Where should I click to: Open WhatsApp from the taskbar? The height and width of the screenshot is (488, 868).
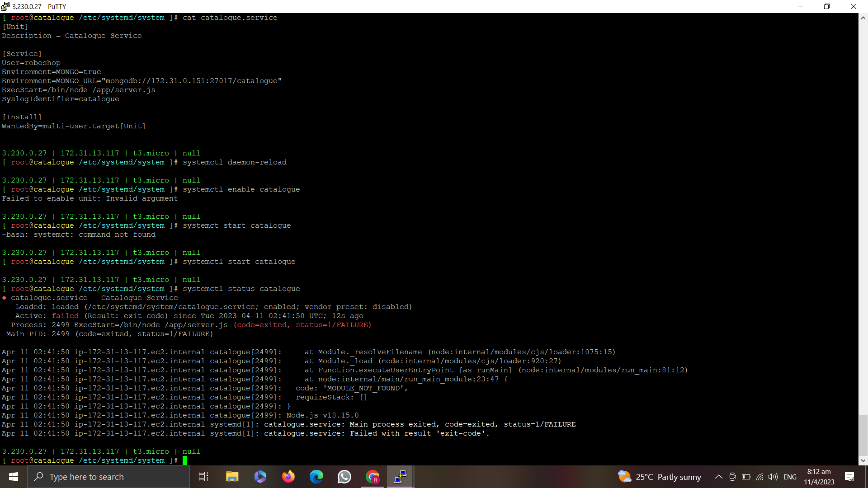344,476
